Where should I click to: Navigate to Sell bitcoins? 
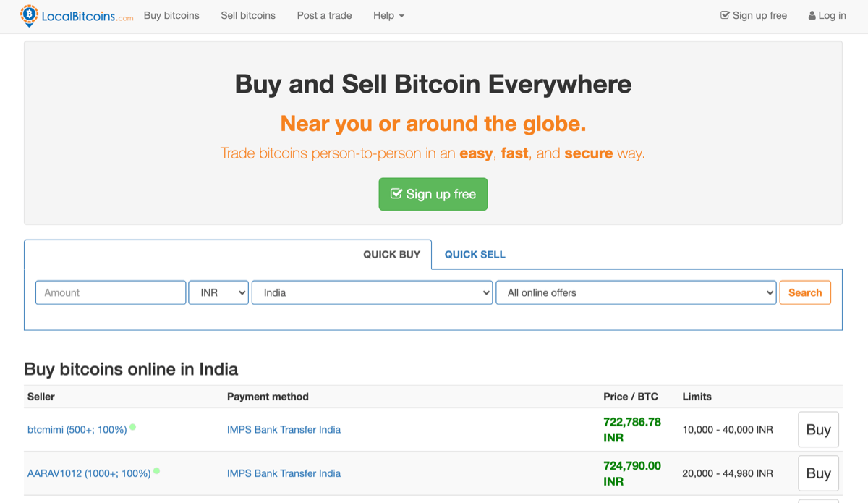point(248,15)
